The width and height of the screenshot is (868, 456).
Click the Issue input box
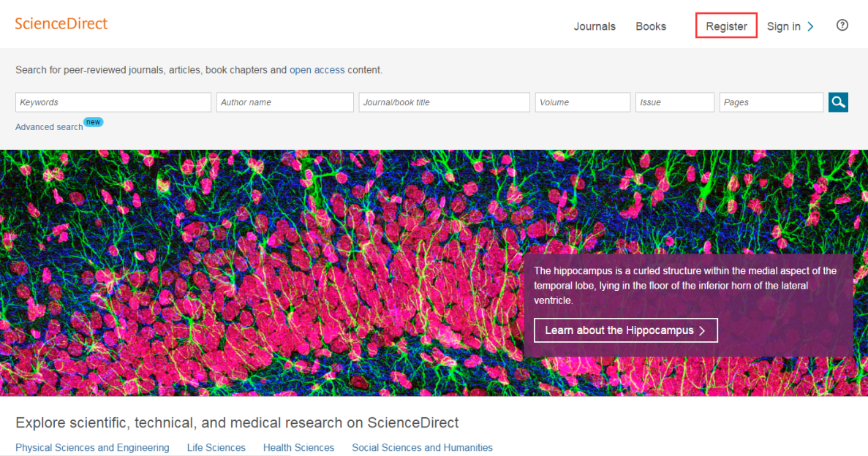click(x=674, y=102)
